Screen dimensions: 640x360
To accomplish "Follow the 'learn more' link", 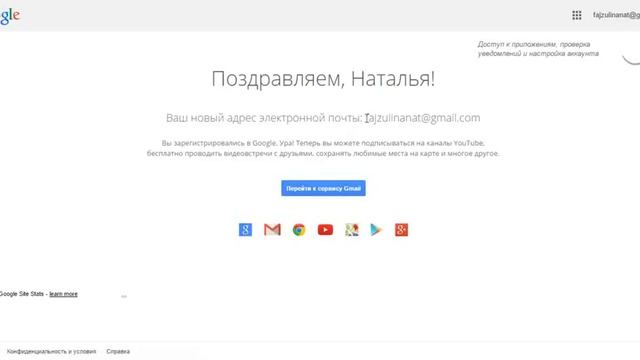I will click(x=63, y=294).
